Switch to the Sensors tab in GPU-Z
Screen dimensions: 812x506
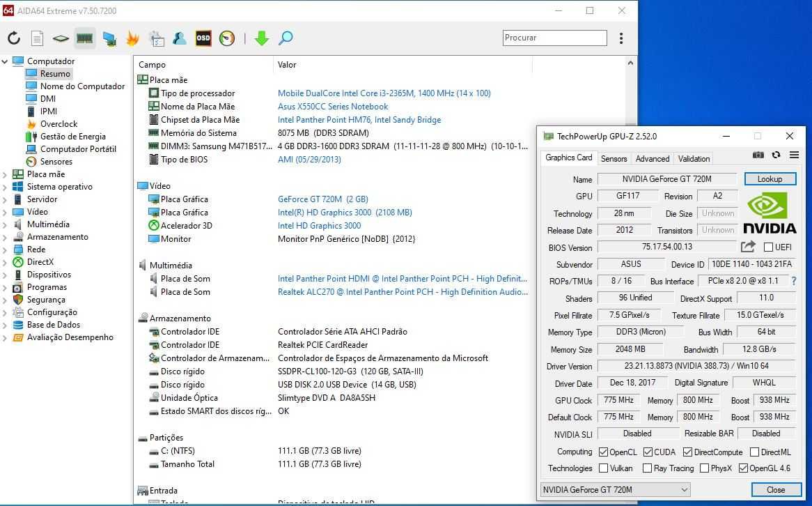click(x=614, y=159)
